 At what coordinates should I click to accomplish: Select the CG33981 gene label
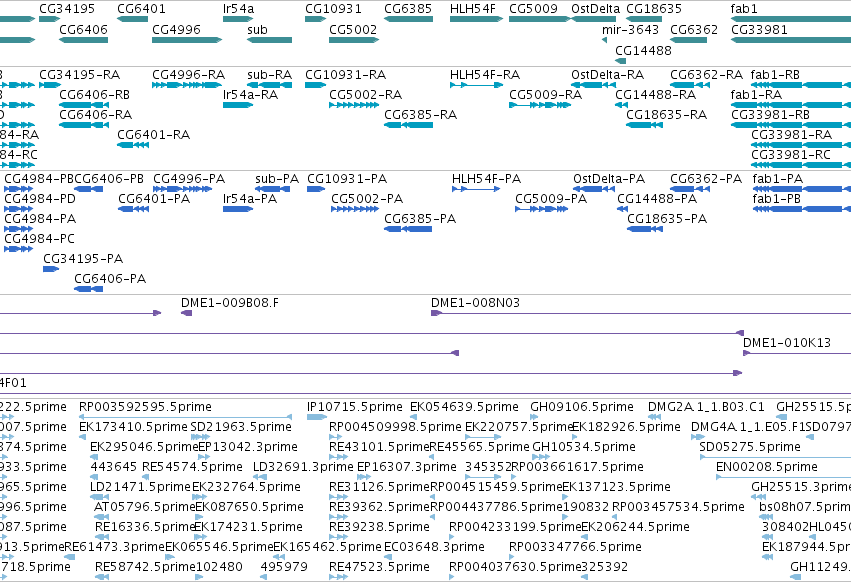[759, 29]
